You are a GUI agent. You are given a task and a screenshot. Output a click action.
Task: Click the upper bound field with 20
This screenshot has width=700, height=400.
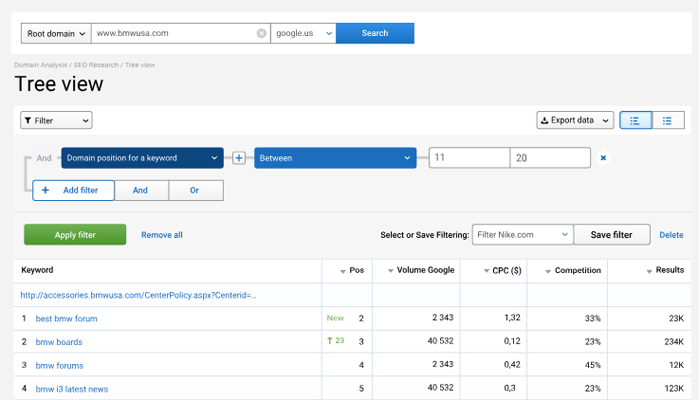tap(550, 158)
